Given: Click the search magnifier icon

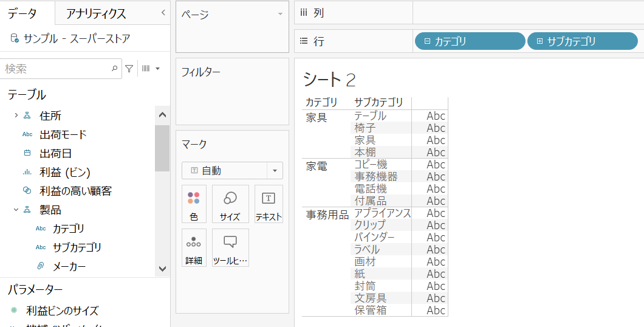Looking at the screenshot, I should point(114,69).
